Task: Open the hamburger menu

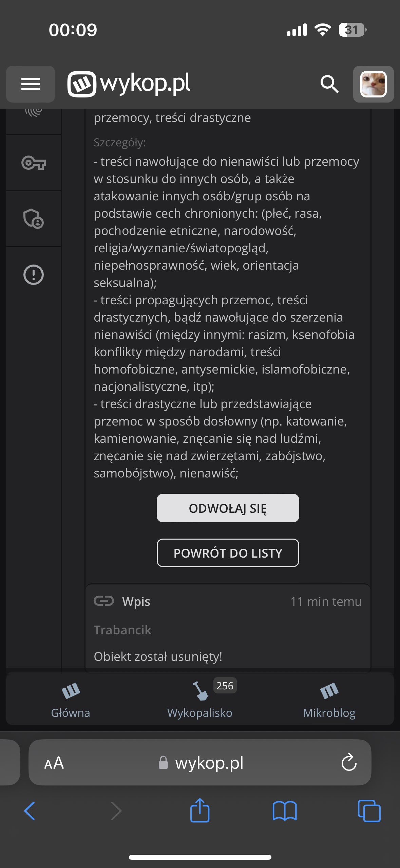Action: (31, 84)
